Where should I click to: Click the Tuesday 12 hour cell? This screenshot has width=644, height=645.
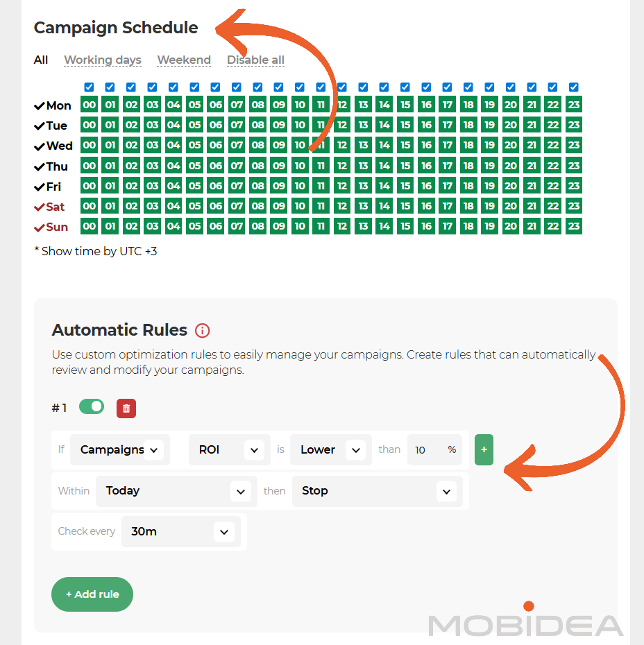342,126
